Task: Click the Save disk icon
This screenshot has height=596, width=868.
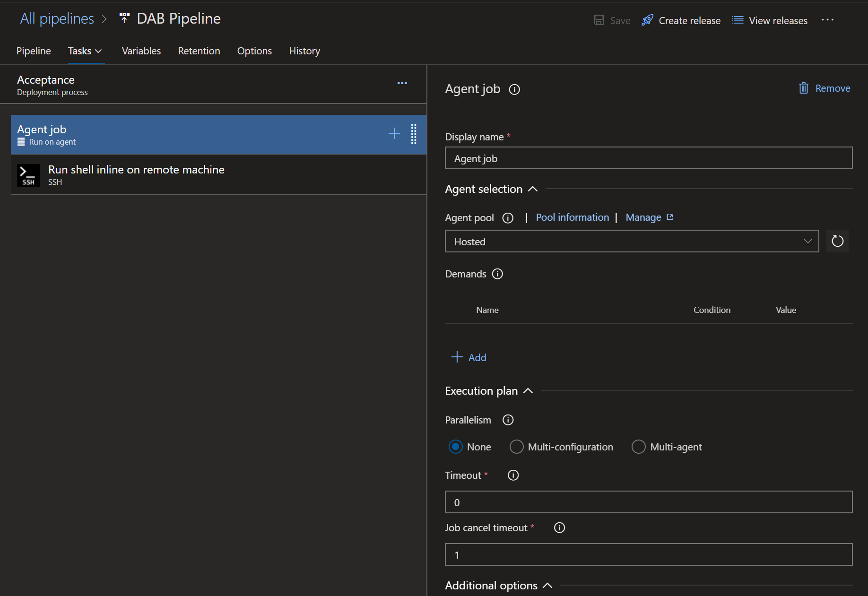Action: coord(599,20)
